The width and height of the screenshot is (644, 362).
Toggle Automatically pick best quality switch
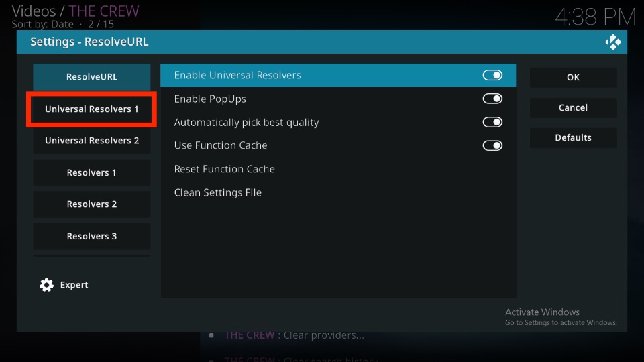(492, 122)
